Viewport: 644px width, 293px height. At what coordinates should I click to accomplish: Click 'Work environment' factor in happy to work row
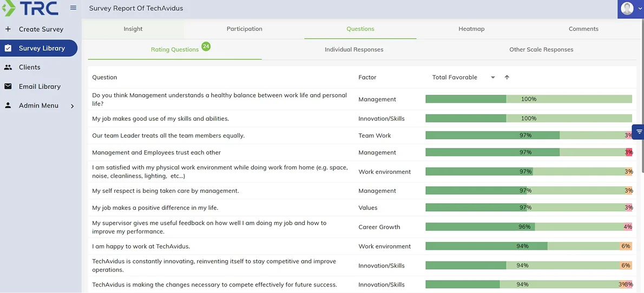click(x=384, y=246)
